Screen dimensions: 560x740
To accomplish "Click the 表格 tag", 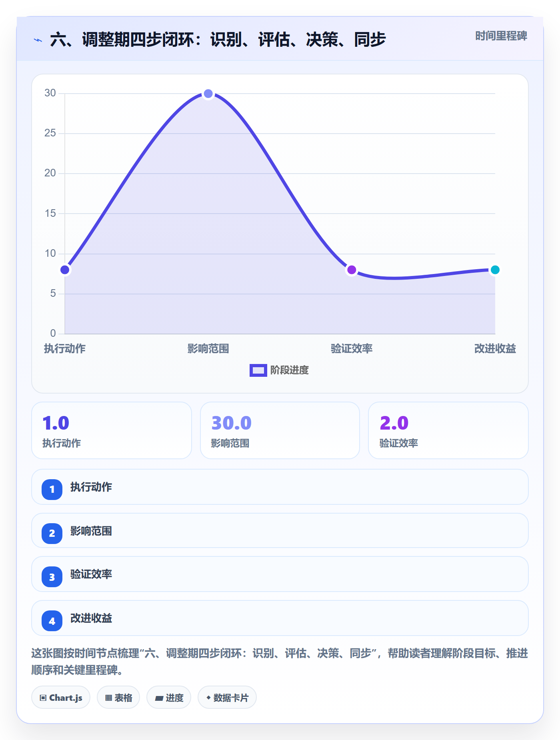I will click(118, 698).
